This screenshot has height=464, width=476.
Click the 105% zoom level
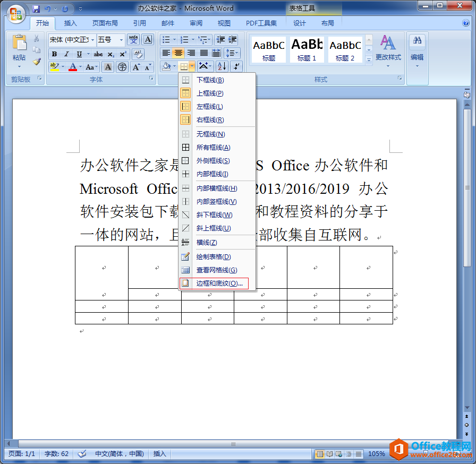click(377, 454)
